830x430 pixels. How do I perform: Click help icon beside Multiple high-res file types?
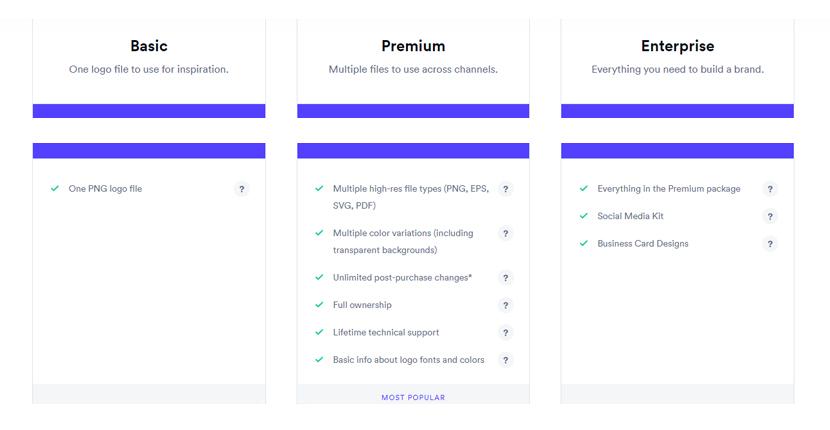click(x=506, y=189)
